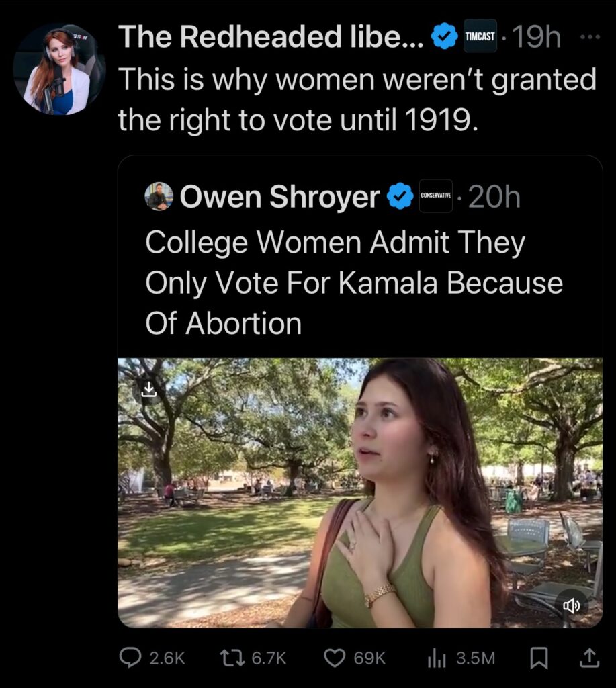Image resolution: width=616 pixels, height=688 pixels.
Task: Like the post with the heart icon
Action: [x=335, y=658]
